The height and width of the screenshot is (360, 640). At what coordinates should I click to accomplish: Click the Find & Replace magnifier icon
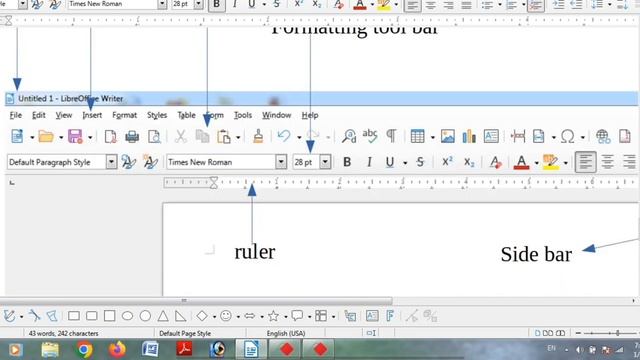tap(349, 136)
